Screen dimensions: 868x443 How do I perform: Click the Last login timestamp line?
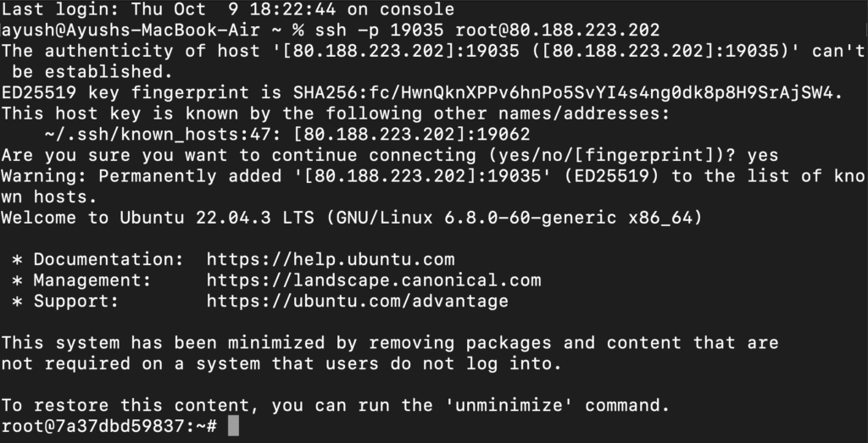click(x=227, y=10)
